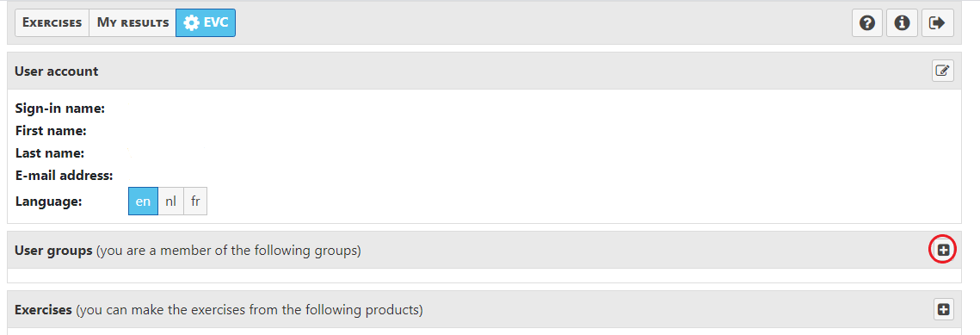Click the User groups section heading

click(53, 251)
